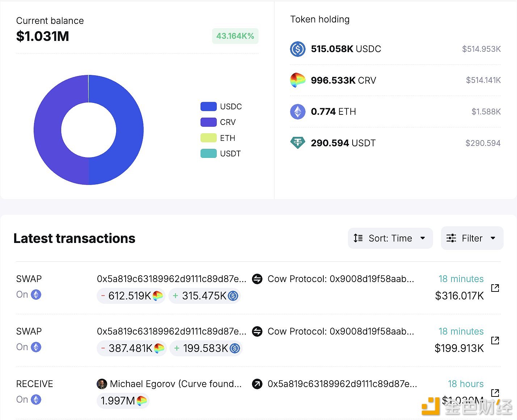Open external link for the RECEIVE transaction

tap(495, 393)
